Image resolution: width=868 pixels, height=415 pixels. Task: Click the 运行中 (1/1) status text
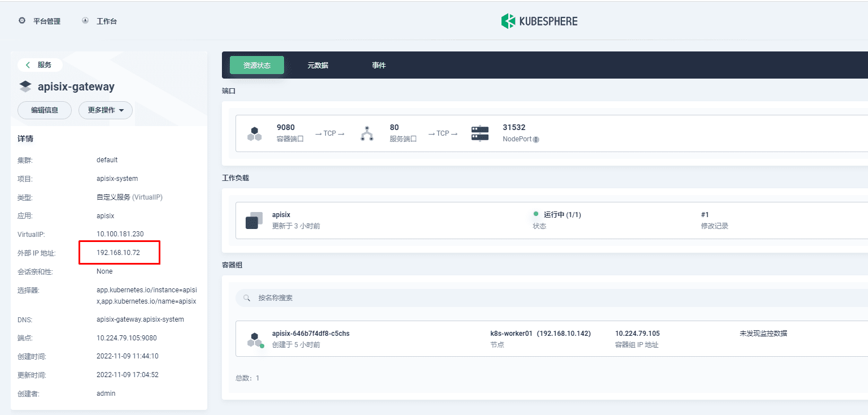pyautogui.click(x=562, y=215)
